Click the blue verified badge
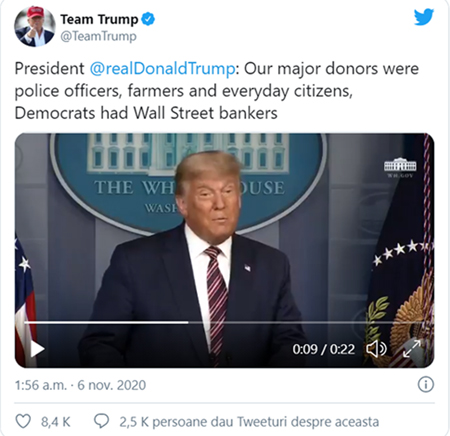Screen dimensions: 450x436 tap(148, 19)
